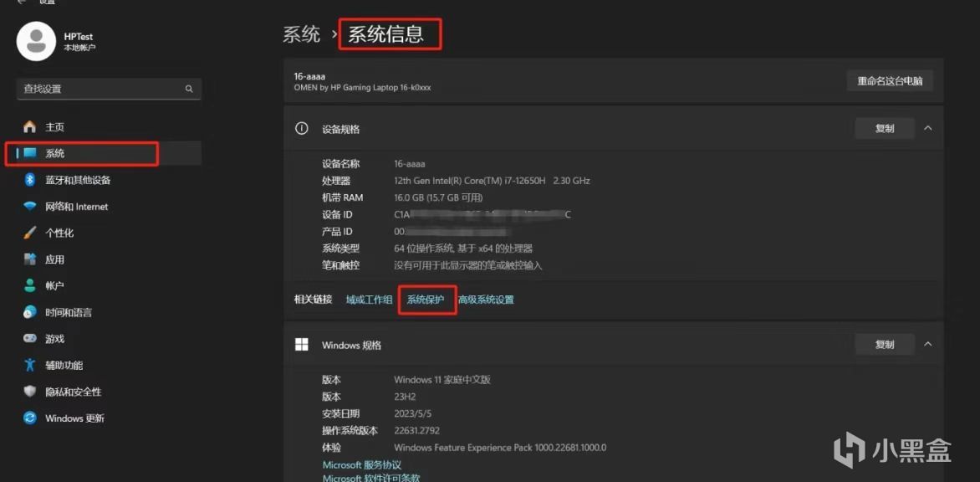Click the Windows logo beside Windows 规格
The height and width of the screenshot is (482, 980).
point(302,345)
